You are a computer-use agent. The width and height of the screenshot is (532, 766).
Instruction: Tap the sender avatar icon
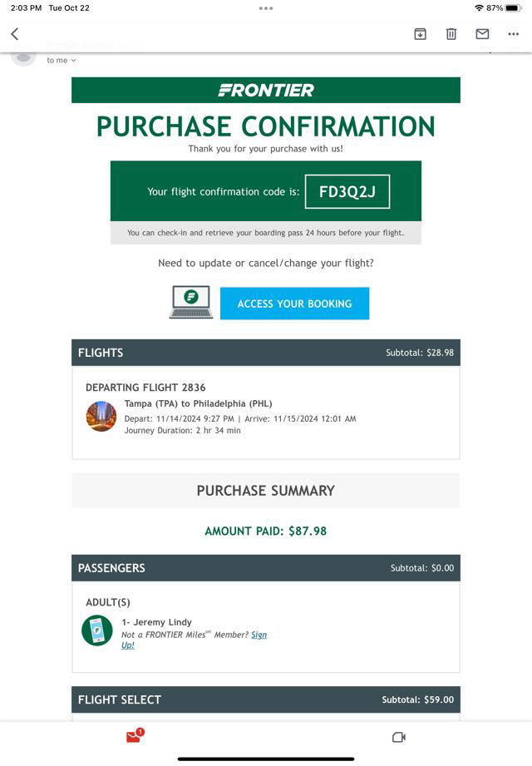click(22, 56)
